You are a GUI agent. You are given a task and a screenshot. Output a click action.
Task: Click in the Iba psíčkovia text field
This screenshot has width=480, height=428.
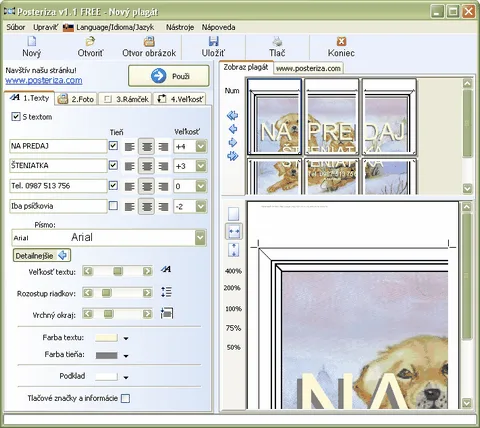click(58, 206)
